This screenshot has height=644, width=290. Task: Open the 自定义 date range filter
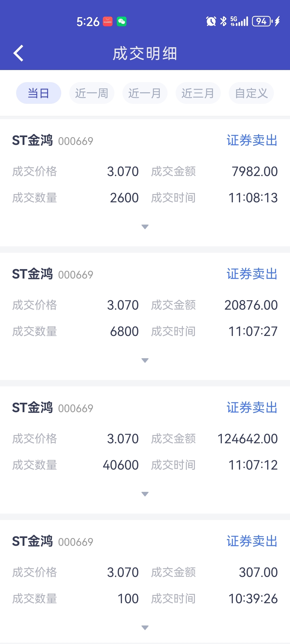(x=251, y=93)
